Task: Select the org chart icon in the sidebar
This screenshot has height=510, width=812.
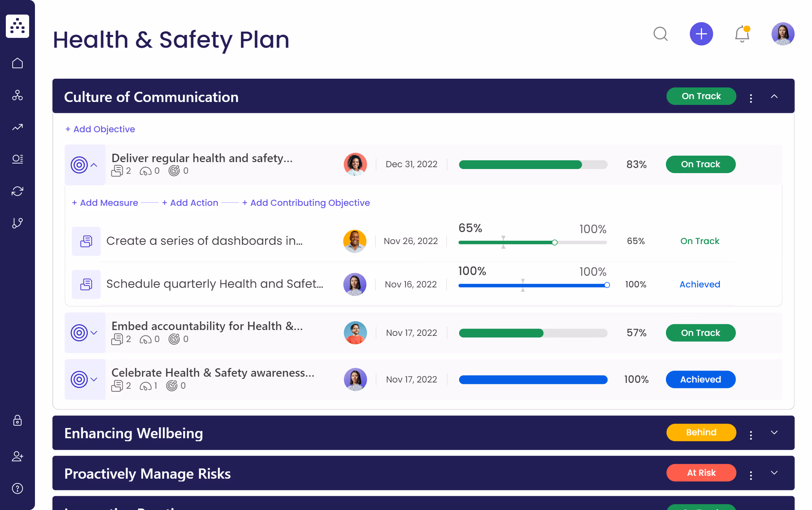Action: pos(17,95)
